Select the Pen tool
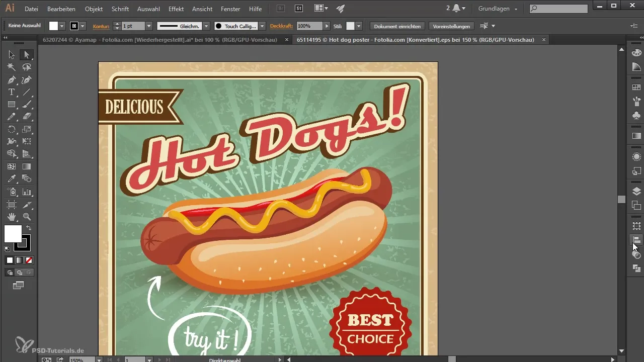This screenshot has height=362, width=644. tap(12, 79)
